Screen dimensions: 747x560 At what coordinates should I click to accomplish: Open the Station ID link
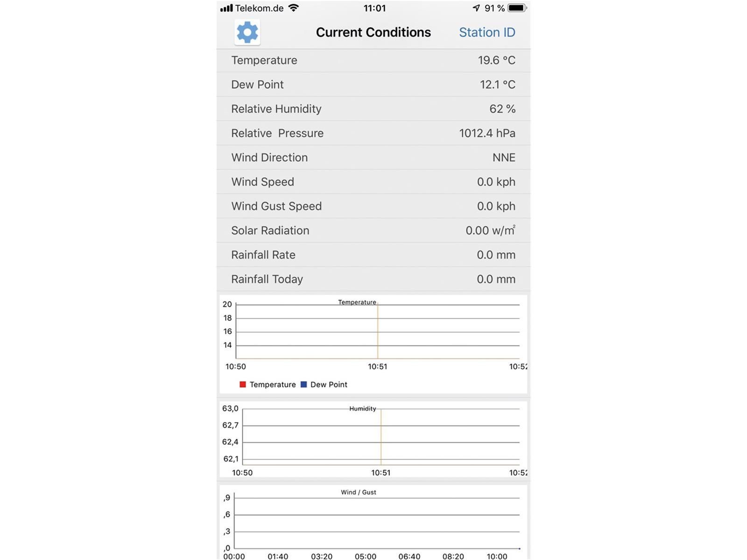click(487, 32)
